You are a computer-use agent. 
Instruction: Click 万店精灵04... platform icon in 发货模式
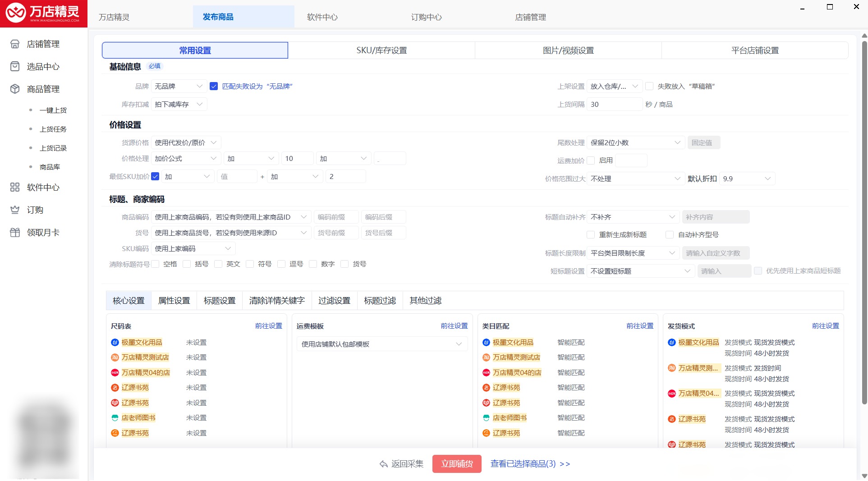click(x=672, y=393)
